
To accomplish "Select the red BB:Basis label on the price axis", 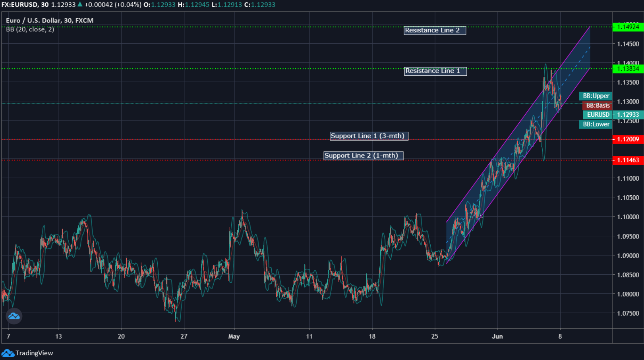I will 598,105.
